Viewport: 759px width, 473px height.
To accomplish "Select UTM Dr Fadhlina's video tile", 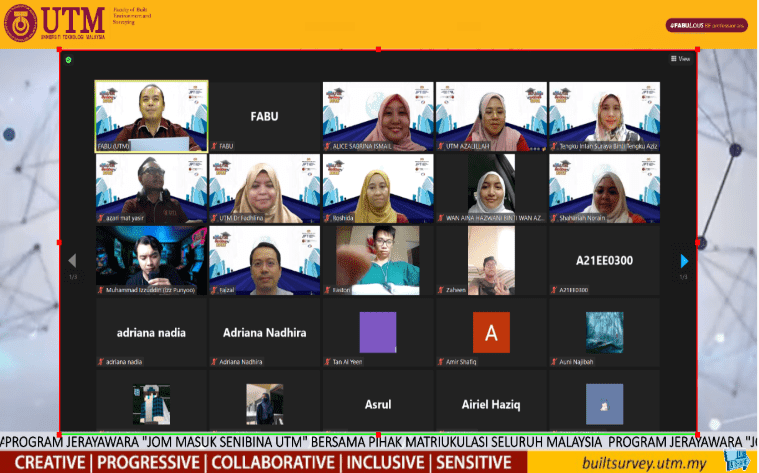I will point(264,188).
